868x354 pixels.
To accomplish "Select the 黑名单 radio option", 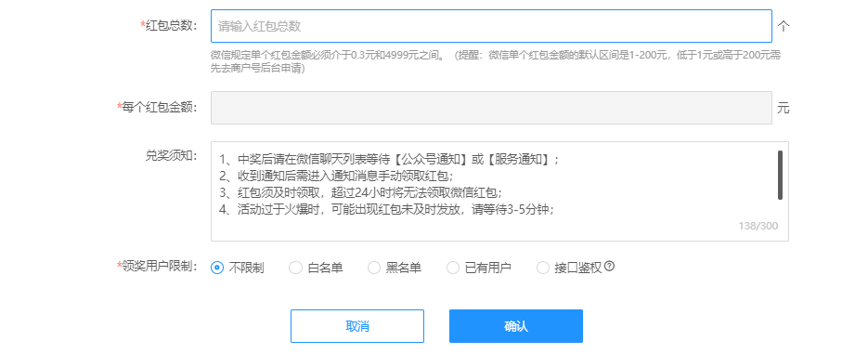I will [395, 268].
